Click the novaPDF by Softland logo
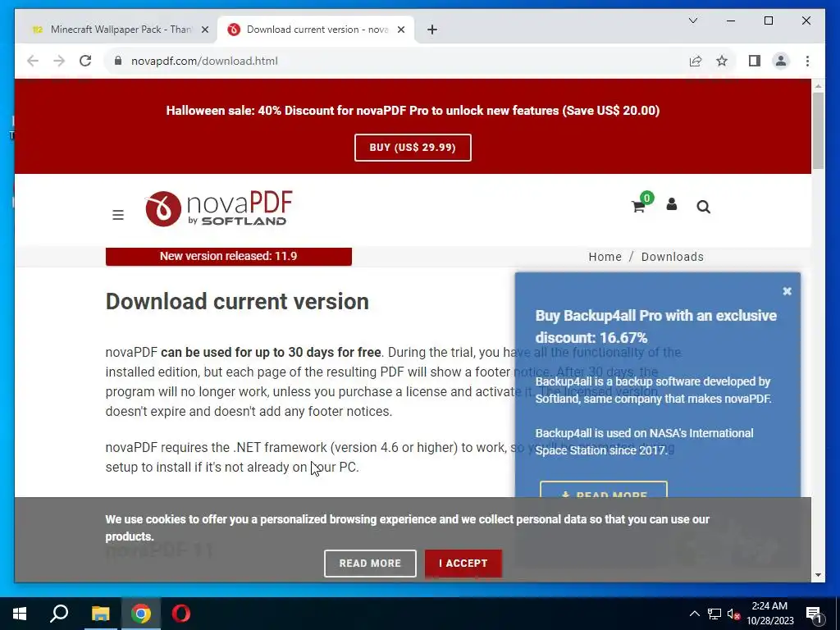 point(218,208)
